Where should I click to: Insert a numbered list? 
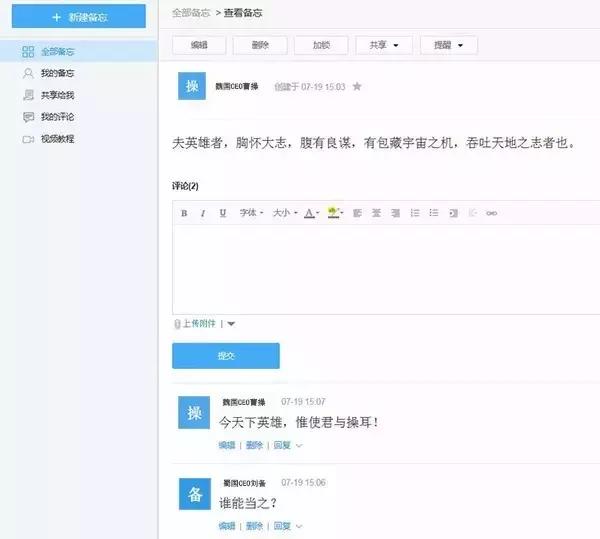(x=415, y=213)
